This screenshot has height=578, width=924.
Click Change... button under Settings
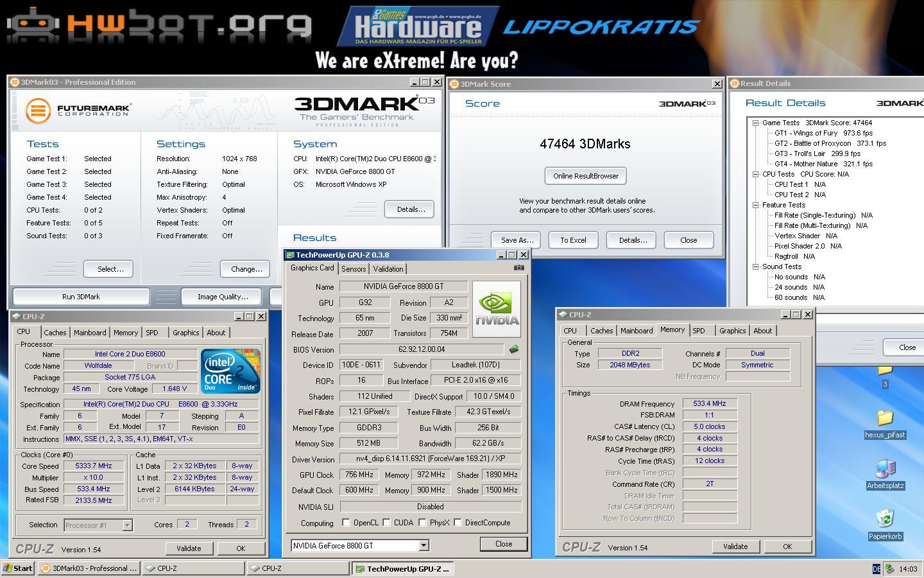click(x=246, y=269)
